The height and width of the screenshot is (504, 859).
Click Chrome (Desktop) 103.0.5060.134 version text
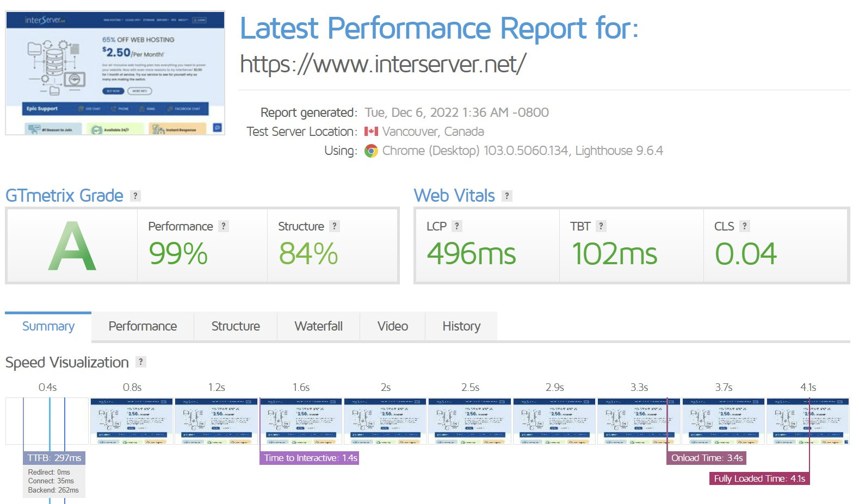[522, 151]
